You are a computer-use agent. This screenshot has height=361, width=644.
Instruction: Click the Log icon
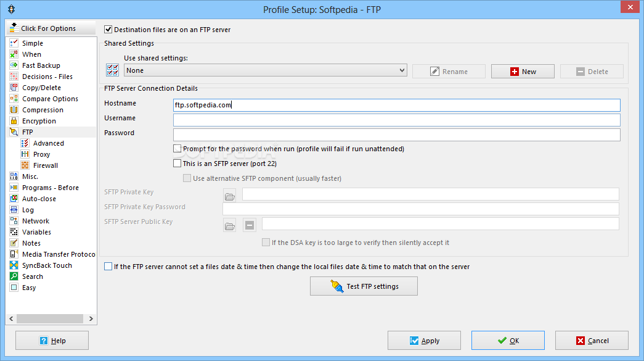click(14, 209)
